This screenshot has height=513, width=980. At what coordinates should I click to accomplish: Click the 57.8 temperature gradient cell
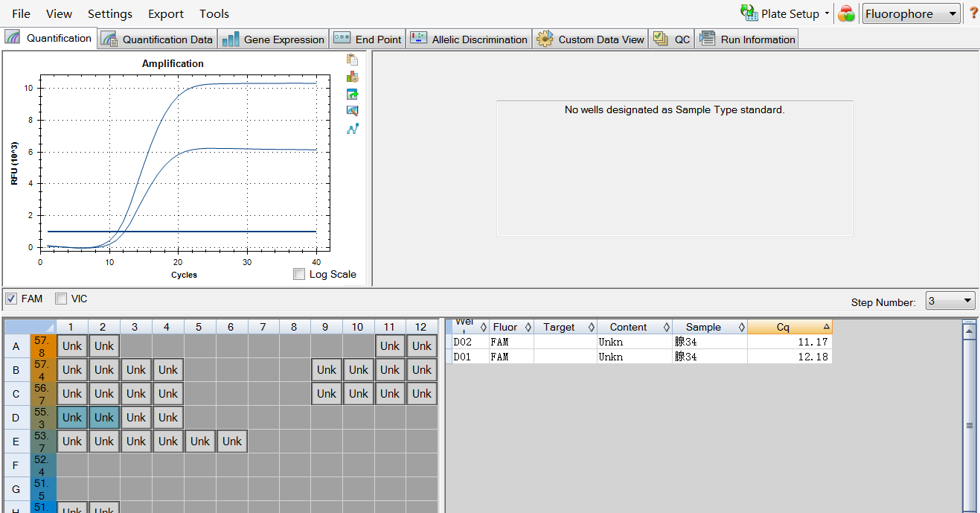[43, 346]
